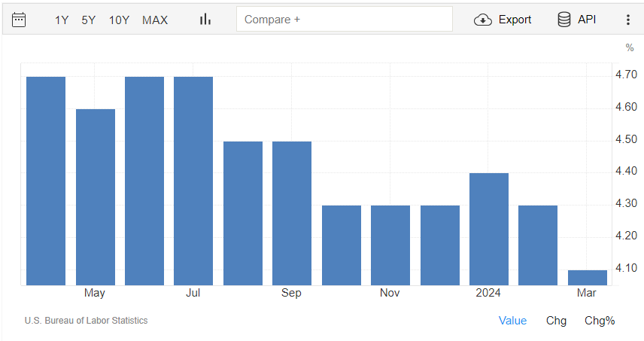The width and height of the screenshot is (644, 341).
Task: Click the July 4.70 bar
Action: coord(193,181)
